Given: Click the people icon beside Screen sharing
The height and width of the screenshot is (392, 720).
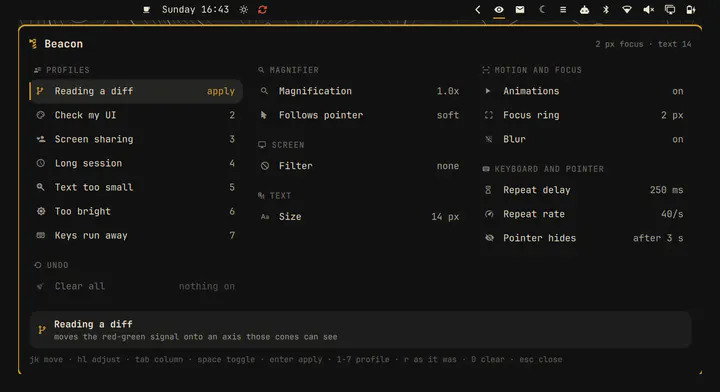Looking at the screenshot, I should pos(41,139).
